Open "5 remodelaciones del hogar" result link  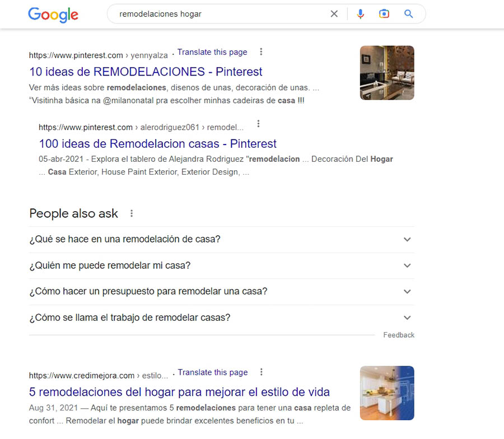point(179,392)
